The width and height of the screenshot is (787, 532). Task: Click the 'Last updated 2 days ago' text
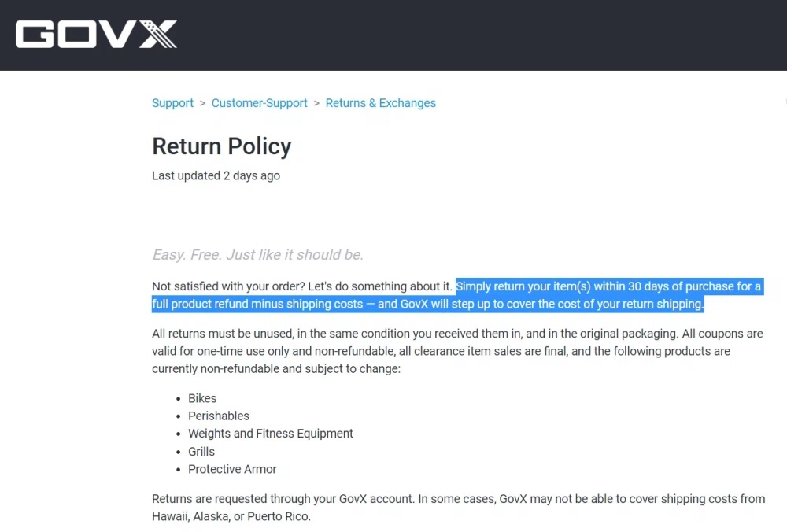pos(216,175)
